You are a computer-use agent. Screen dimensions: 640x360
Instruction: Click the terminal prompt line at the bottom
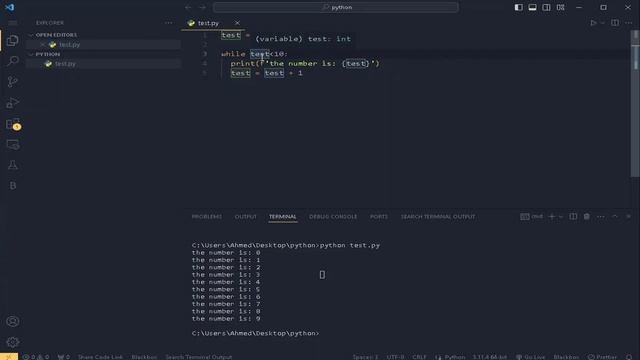point(256,333)
